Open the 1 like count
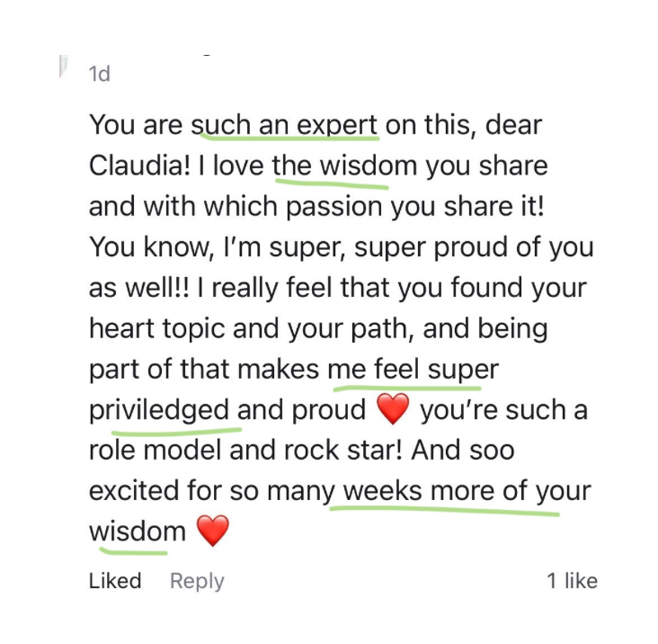 pyautogui.click(x=572, y=581)
